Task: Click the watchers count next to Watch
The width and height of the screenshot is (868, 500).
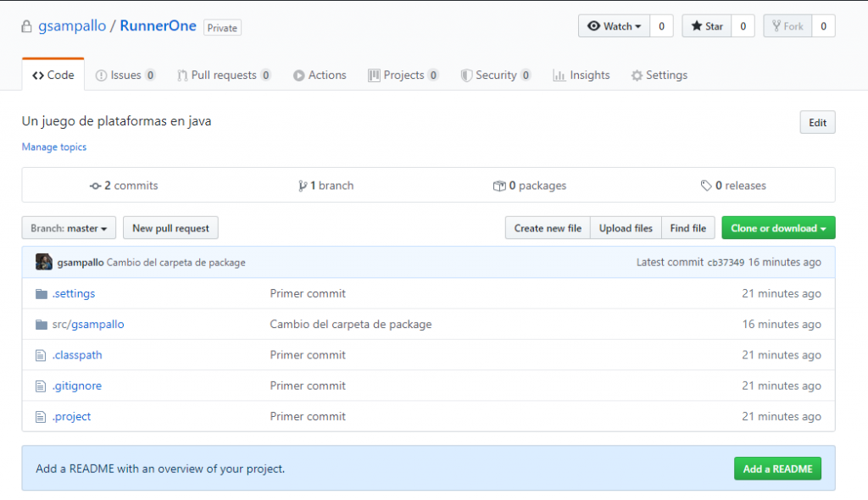Action: pyautogui.click(x=661, y=26)
